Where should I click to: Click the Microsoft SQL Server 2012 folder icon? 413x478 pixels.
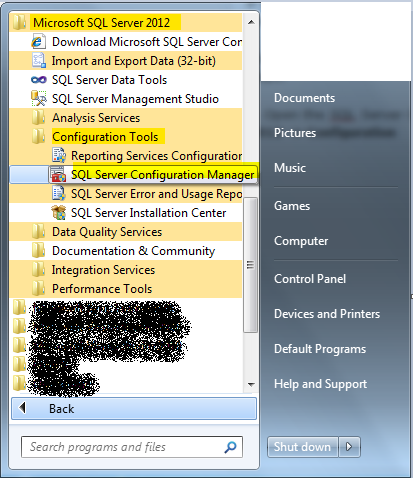coord(20,23)
